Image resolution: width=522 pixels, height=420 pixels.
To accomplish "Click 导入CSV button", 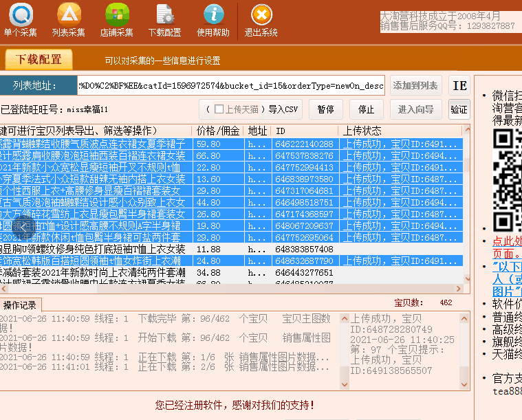I will (x=283, y=109).
